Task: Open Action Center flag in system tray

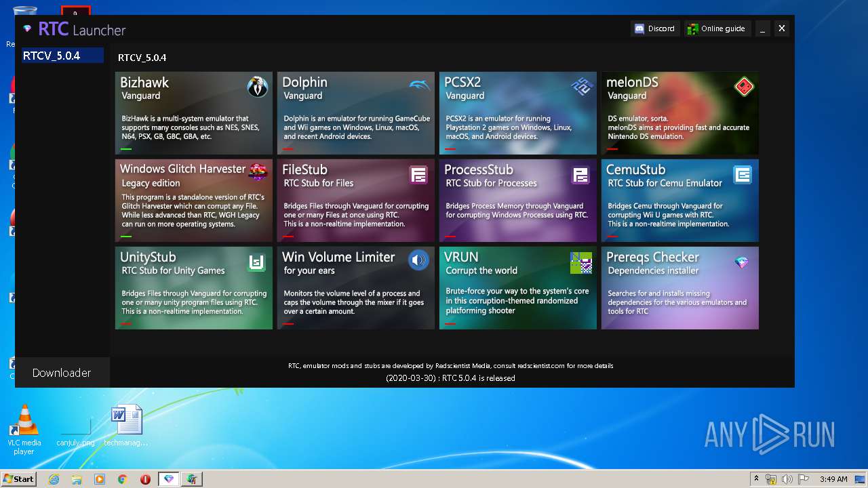Action: click(804, 479)
